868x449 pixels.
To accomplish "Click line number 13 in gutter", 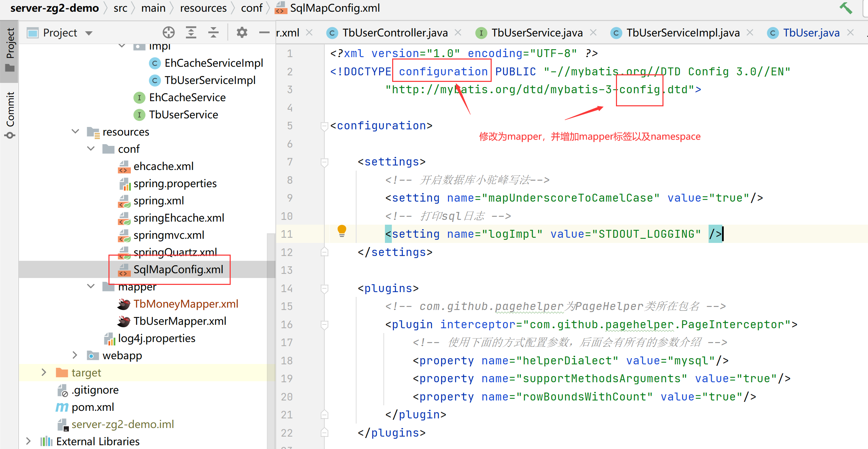I will pos(287,270).
